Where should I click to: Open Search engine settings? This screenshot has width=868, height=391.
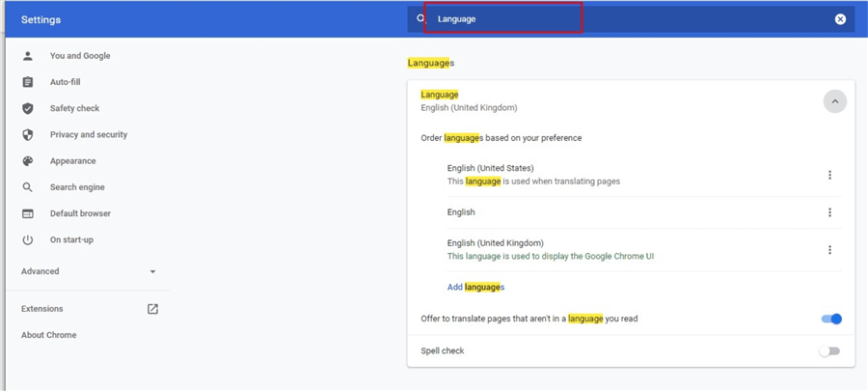[x=77, y=187]
